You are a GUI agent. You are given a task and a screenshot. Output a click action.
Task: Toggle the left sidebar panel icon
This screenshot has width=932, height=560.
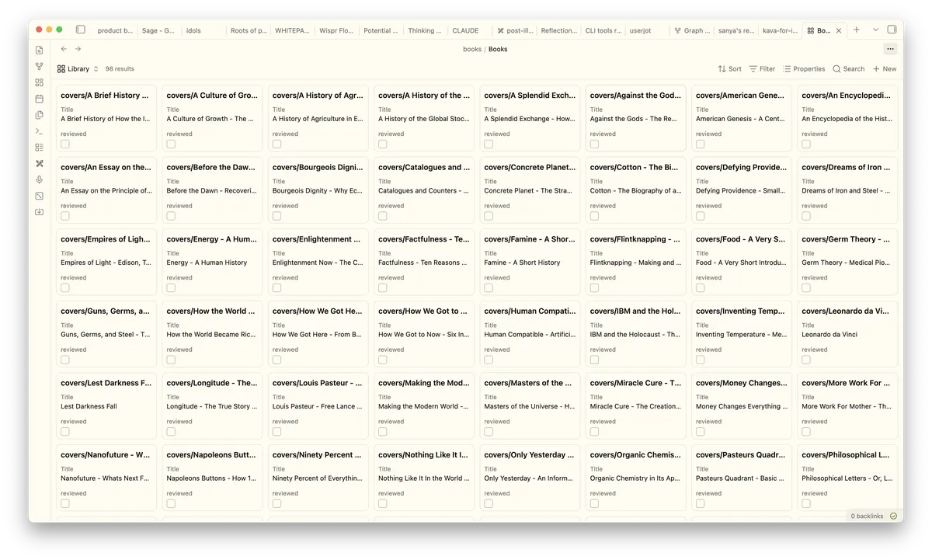click(81, 30)
